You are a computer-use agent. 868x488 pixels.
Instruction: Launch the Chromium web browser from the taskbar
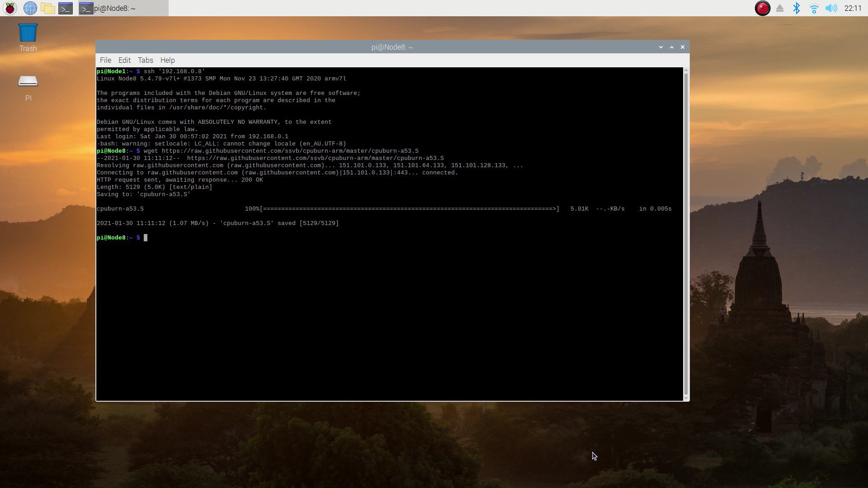[x=30, y=8]
